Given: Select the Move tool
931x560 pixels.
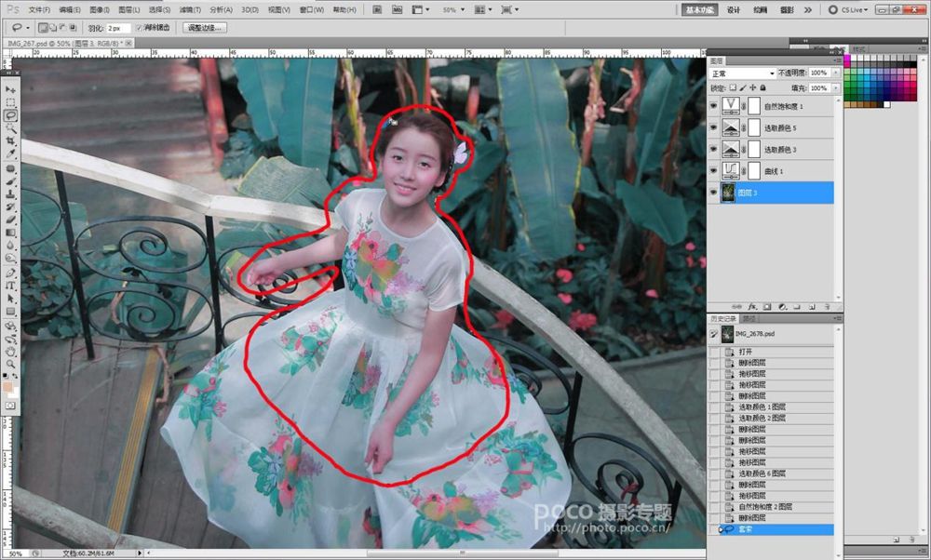Looking at the screenshot, I should point(10,89).
